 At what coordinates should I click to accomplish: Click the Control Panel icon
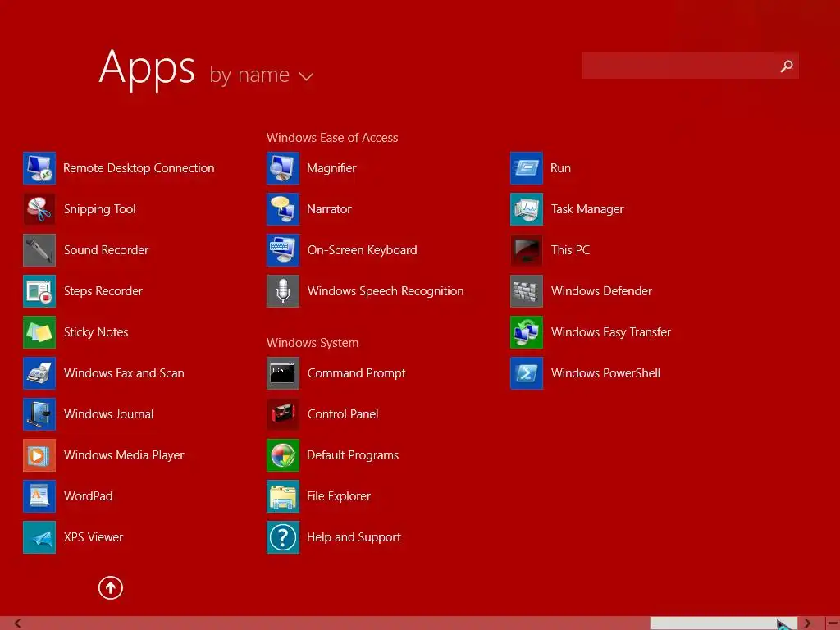click(283, 414)
